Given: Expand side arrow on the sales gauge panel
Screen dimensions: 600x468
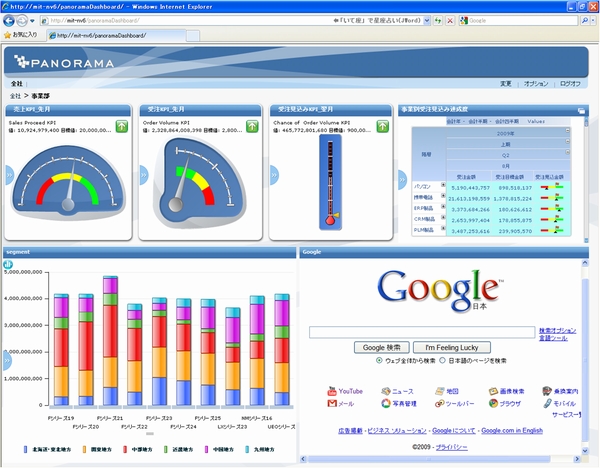Looking at the screenshot, I should pos(9,175).
